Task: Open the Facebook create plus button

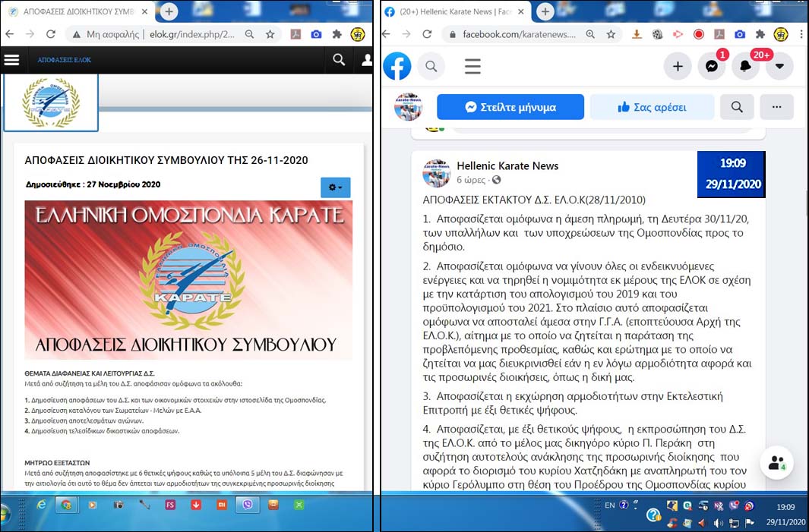Action: click(x=677, y=67)
